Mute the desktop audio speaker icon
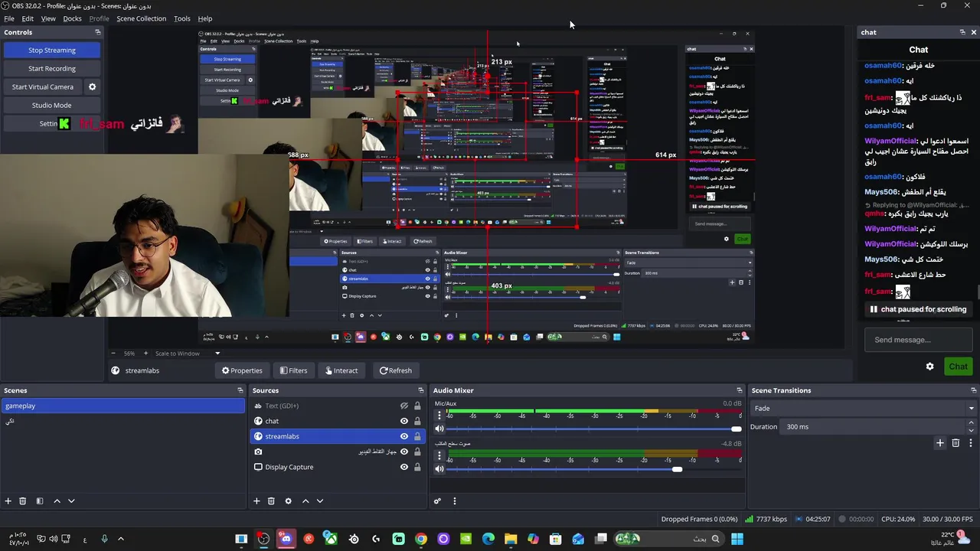This screenshot has width=980, height=551. click(x=439, y=469)
